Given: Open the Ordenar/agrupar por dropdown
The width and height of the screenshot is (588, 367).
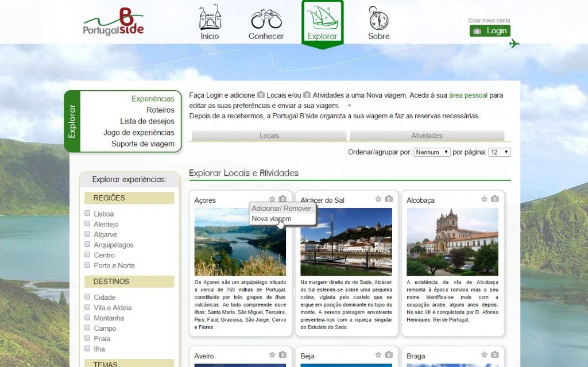Looking at the screenshot, I should coord(432,152).
